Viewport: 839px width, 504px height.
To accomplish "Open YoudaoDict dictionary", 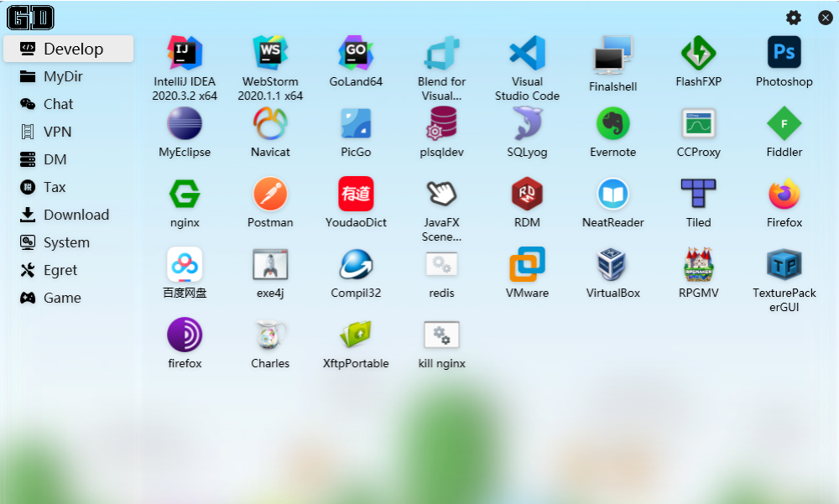I will pos(356,194).
